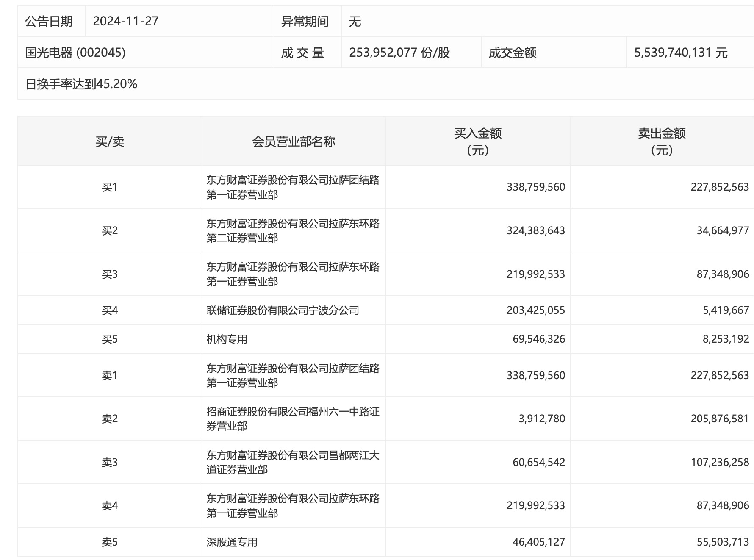Select the 买4 row label
Image resolution: width=754 pixels, height=560 pixels.
click(110, 310)
